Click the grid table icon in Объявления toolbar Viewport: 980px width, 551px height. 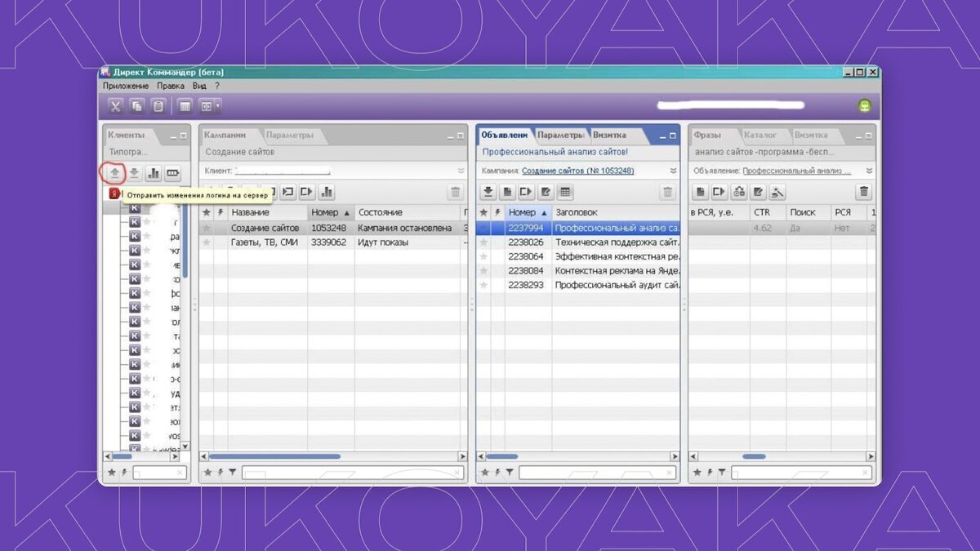point(565,192)
